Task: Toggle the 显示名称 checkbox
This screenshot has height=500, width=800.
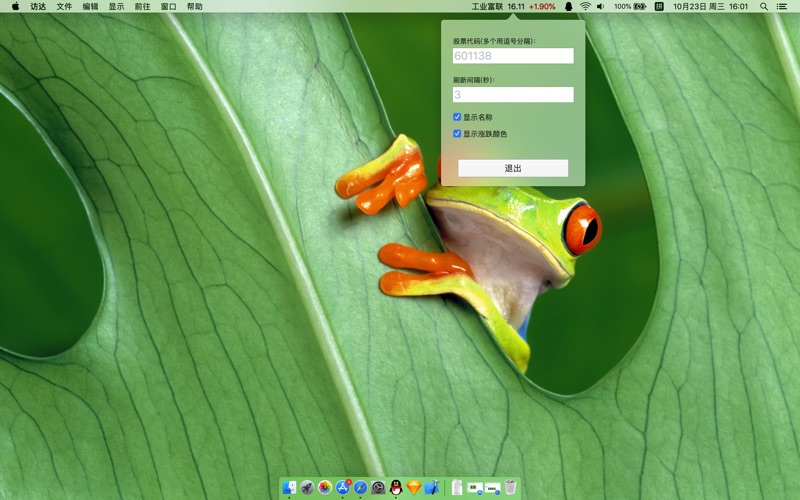Action: tap(457, 117)
